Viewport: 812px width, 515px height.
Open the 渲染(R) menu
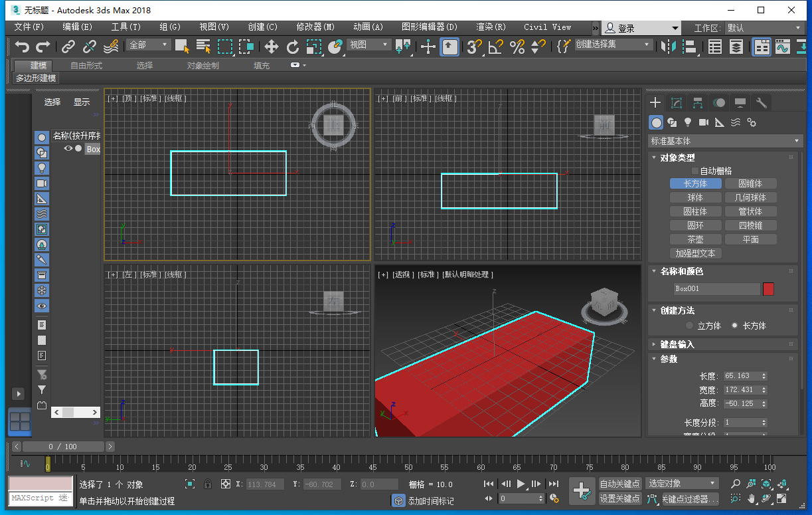(491, 27)
